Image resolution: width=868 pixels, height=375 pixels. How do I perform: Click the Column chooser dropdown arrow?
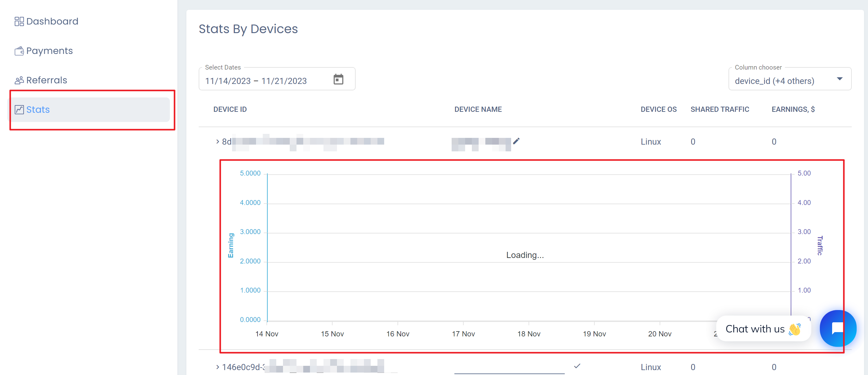[840, 79]
